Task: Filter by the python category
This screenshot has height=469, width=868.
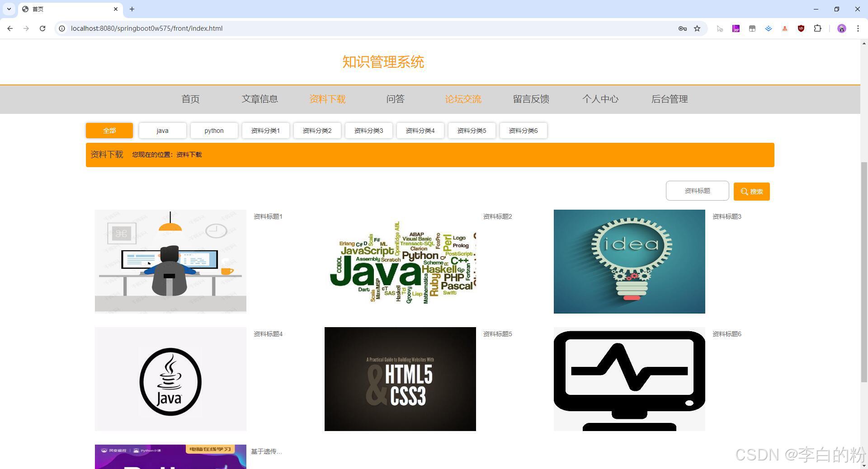Action: 214,131
